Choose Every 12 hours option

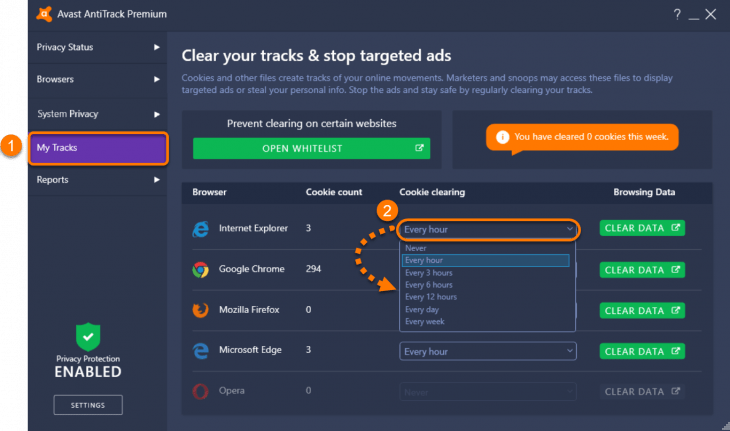click(485, 297)
